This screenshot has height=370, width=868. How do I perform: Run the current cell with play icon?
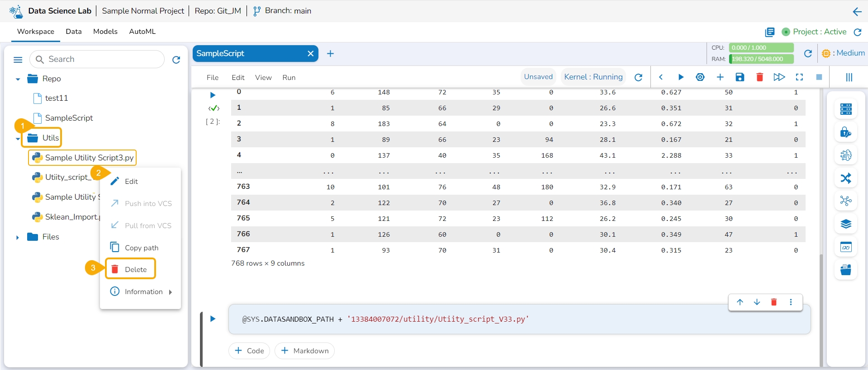point(680,77)
